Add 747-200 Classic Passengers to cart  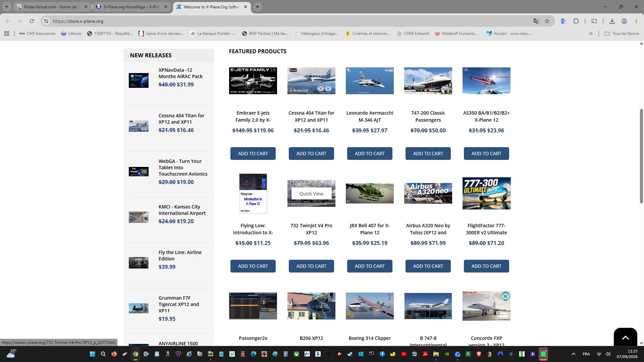pos(428,154)
